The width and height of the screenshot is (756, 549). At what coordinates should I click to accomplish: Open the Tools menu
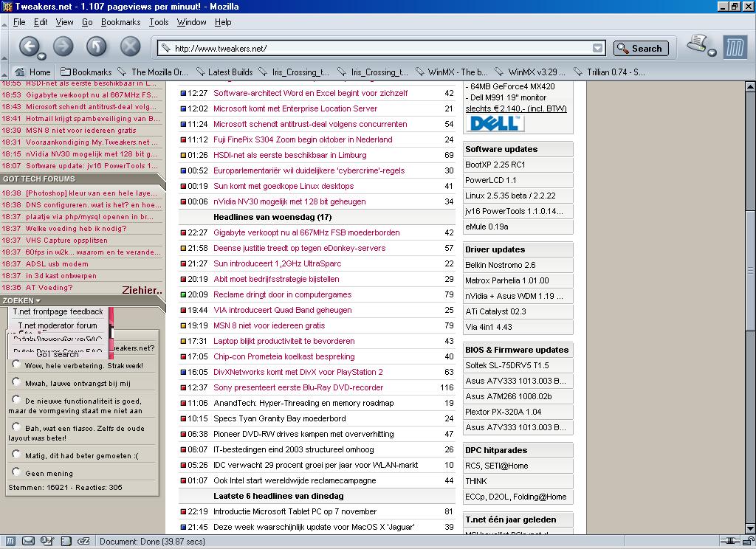[159, 22]
